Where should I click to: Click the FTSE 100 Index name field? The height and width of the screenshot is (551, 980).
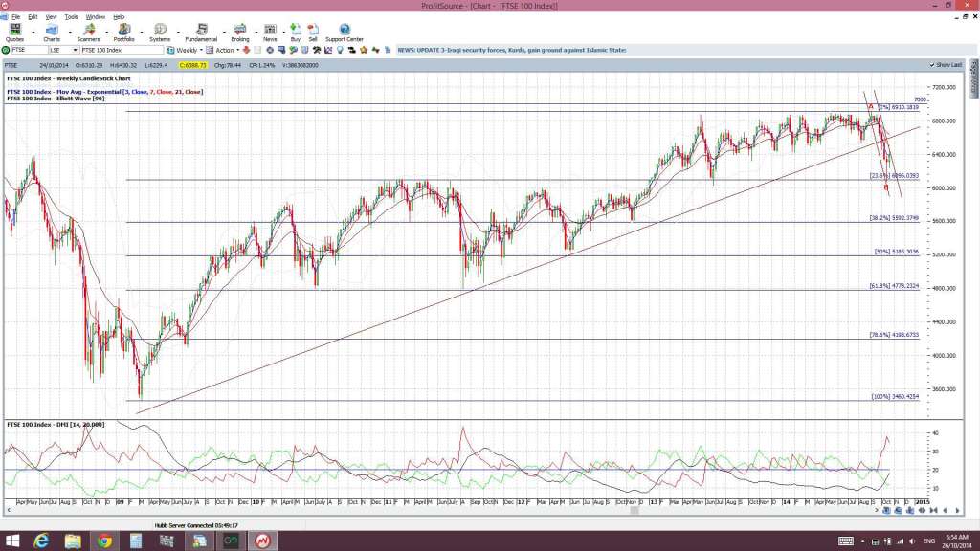[122, 50]
